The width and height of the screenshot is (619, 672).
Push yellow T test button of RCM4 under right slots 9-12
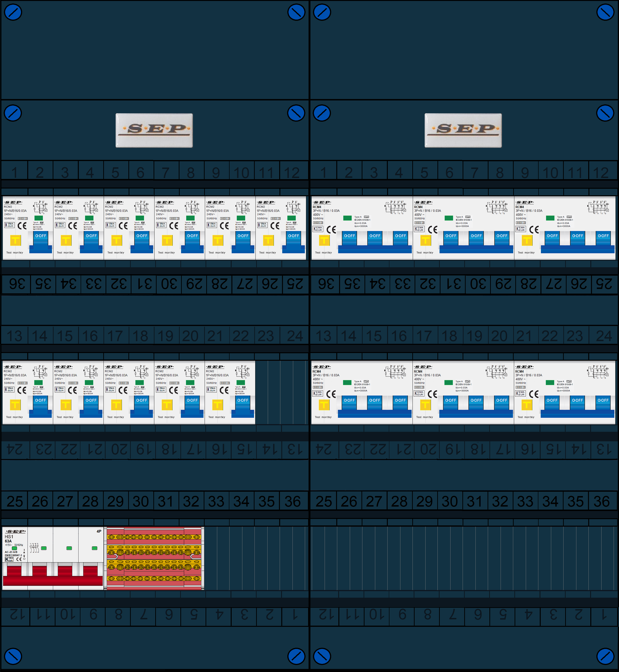point(527,240)
